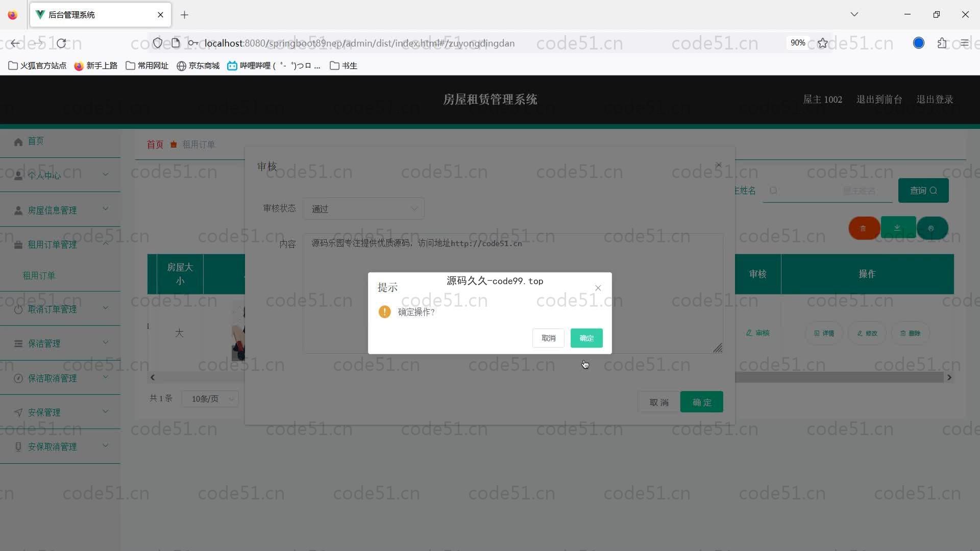The height and width of the screenshot is (551, 980).
Task: Click the browser reload icon
Action: (x=62, y=43)
